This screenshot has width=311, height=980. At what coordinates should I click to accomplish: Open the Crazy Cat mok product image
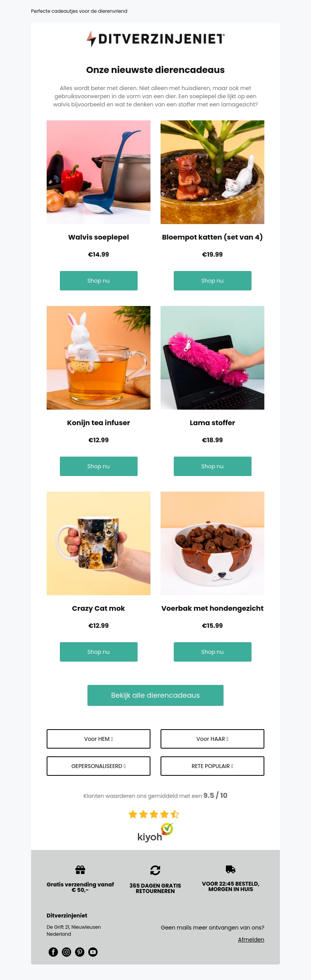pos(98,543)
